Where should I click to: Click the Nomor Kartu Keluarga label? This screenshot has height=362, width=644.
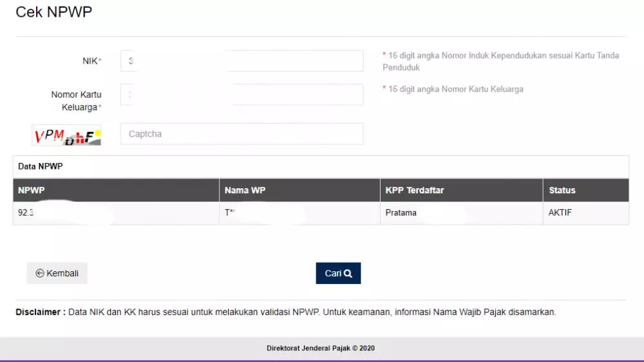tap(76, 100)
